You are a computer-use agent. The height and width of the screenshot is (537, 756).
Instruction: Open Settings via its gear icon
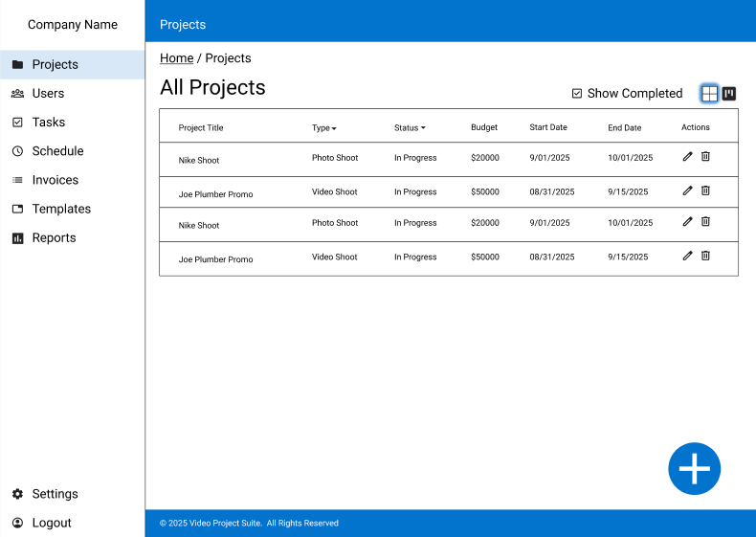17,494
